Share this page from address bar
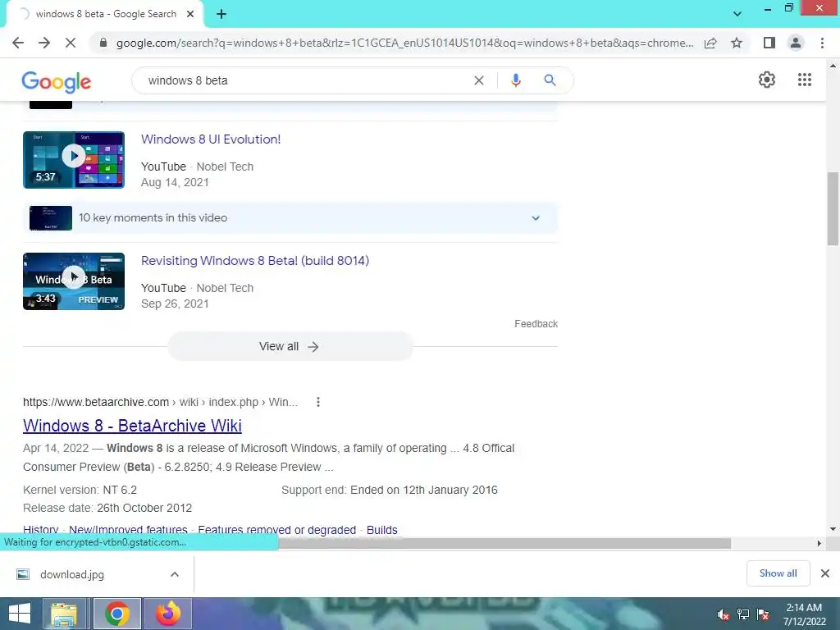840x630 pixels. pyautogui.click(x=710, y=43)
